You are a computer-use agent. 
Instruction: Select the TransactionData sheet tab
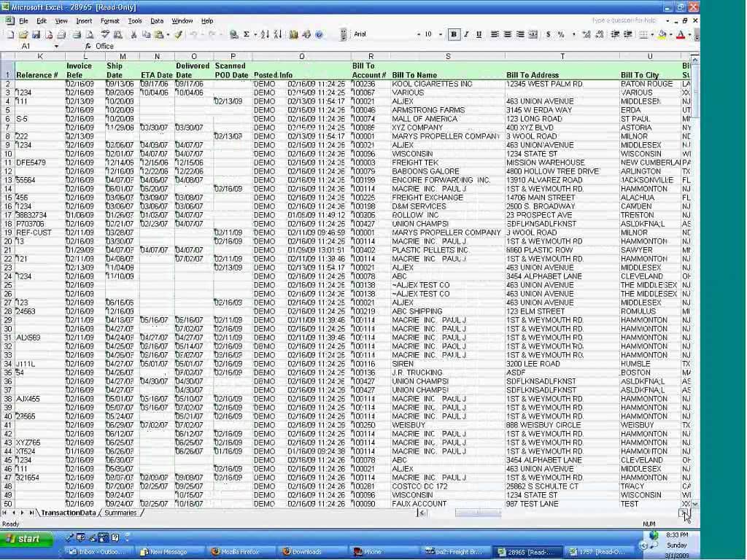[69, 513]
